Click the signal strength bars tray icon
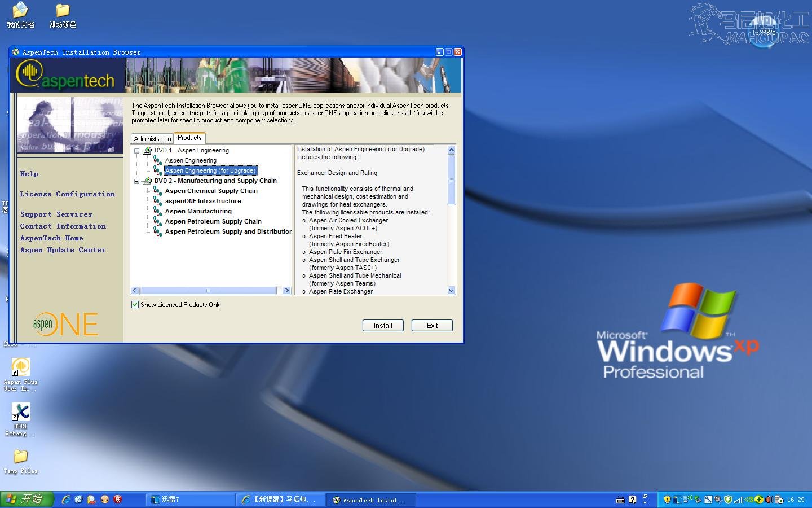The height and width of the screenshot is (508, 812). click(x=738, y=500)
